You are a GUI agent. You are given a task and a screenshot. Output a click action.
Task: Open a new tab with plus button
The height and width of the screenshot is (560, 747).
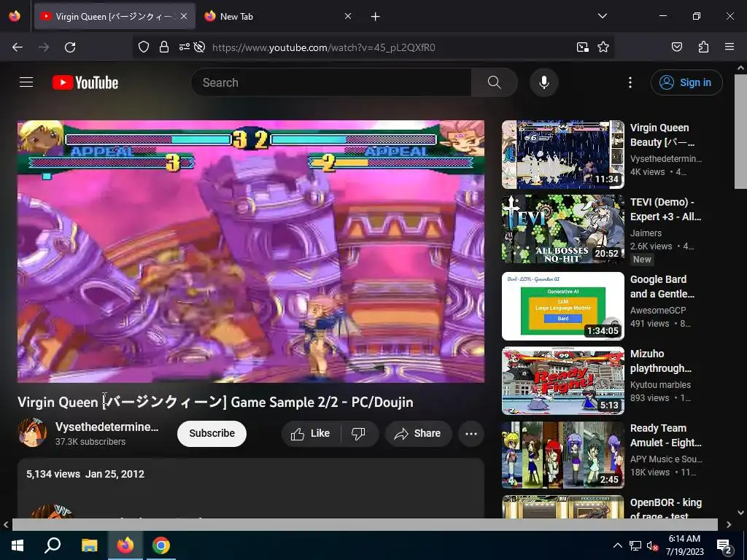(376, 17)
